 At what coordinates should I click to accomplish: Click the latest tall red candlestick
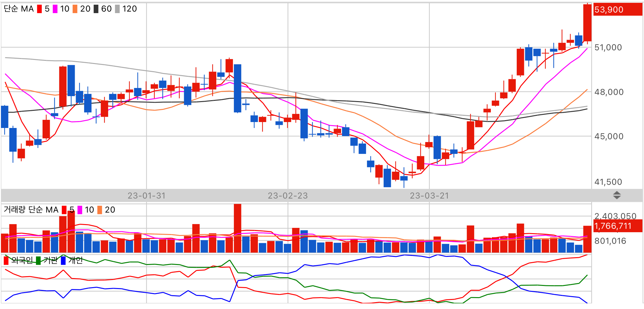pyautogui.click(x=587, y=23)
